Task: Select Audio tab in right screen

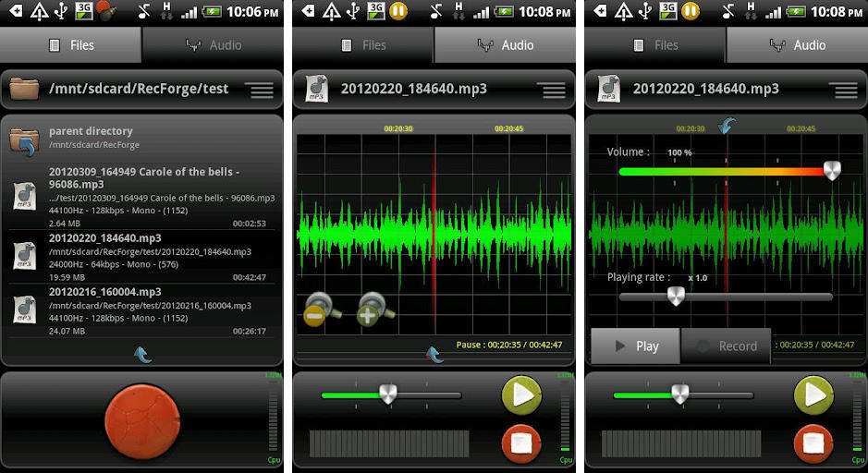Action: (x=798, y=45)
